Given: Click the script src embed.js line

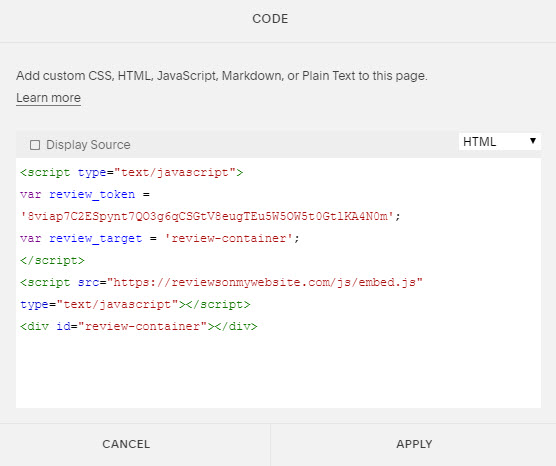Looking at the screenshot, I should tap(221, 283).
